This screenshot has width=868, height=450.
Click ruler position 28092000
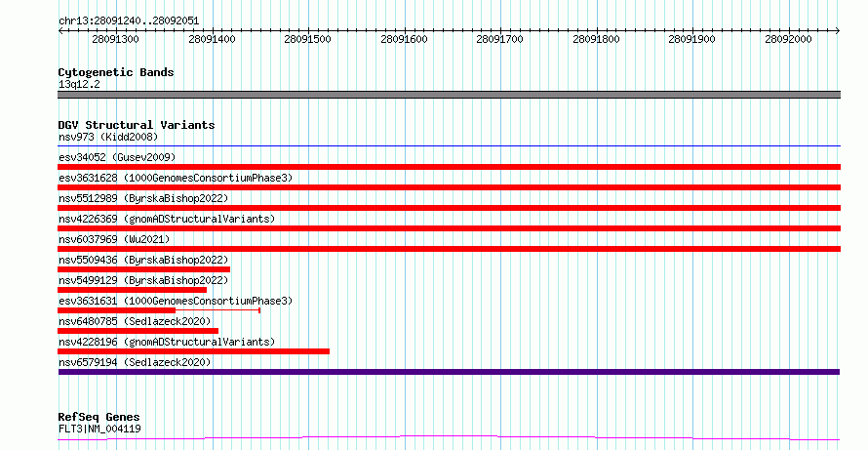point(788,39)
